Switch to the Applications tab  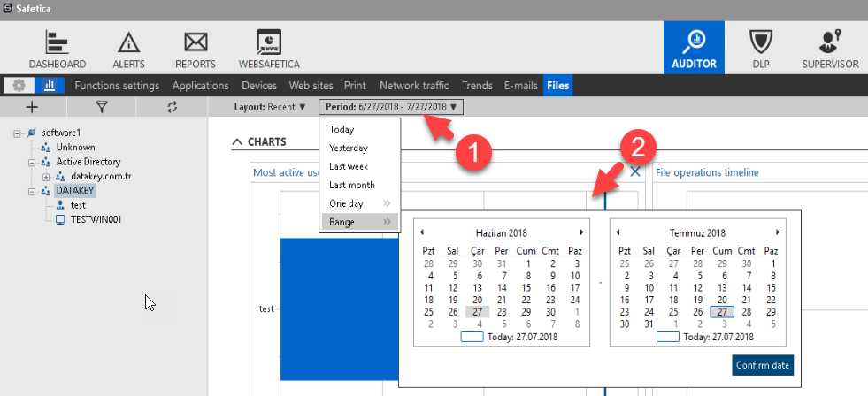click(x=200, y=86)
